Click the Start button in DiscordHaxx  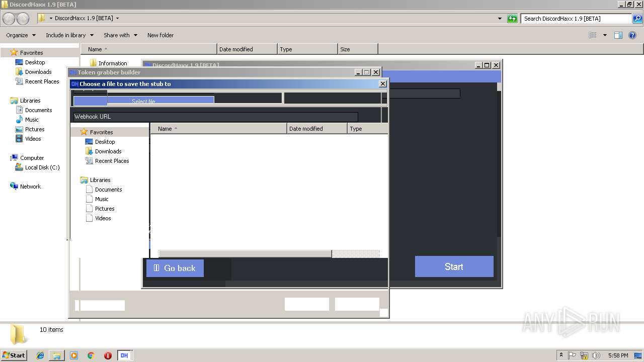(454, 266)
